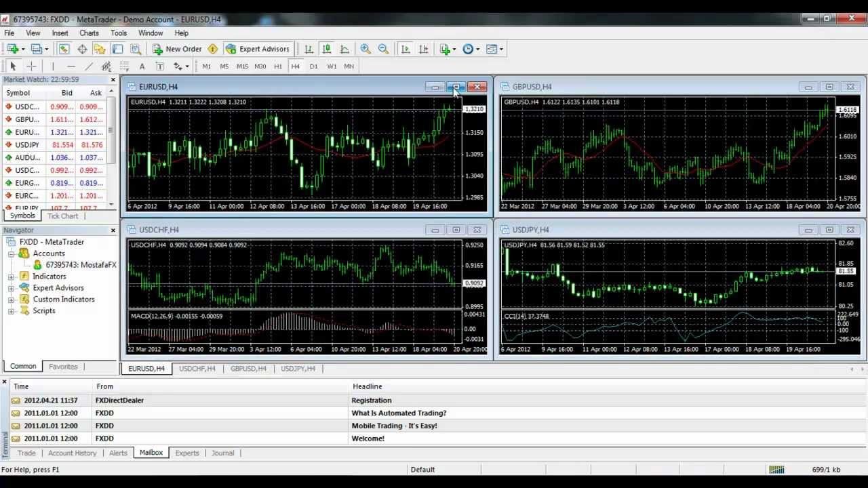868x488 pixels.
Task: Select the equidistant channel tool
Action: coord(106,66)
